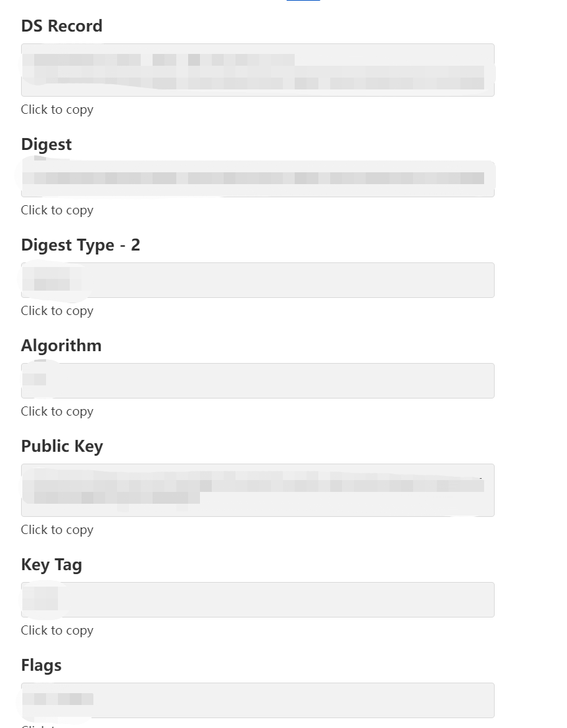Copy the Digest using its copy label
The height and width of the screenshot is (728, 567).
pos(57,210)
